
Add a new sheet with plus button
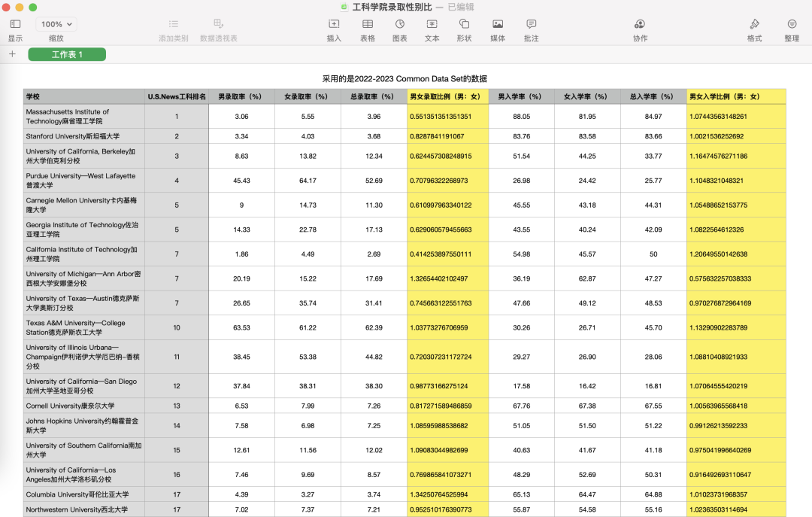[13, 54]
